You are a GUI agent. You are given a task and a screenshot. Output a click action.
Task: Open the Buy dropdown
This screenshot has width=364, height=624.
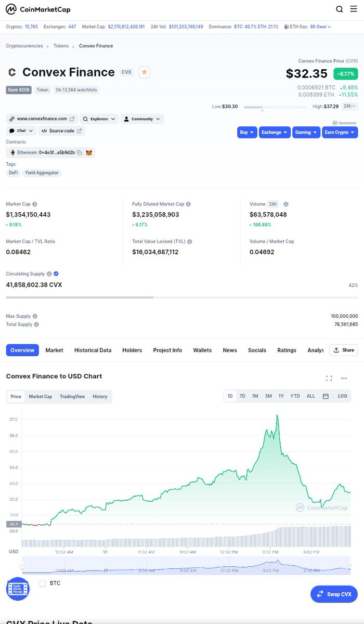pos(247,133)
